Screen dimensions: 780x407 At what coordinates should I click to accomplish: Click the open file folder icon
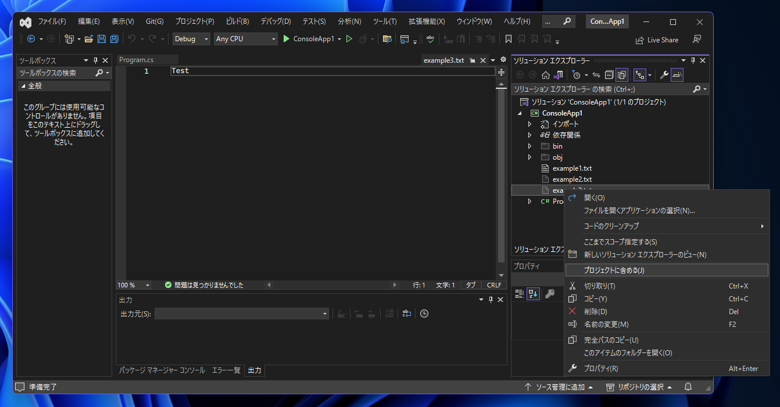[x=89, y=39]
